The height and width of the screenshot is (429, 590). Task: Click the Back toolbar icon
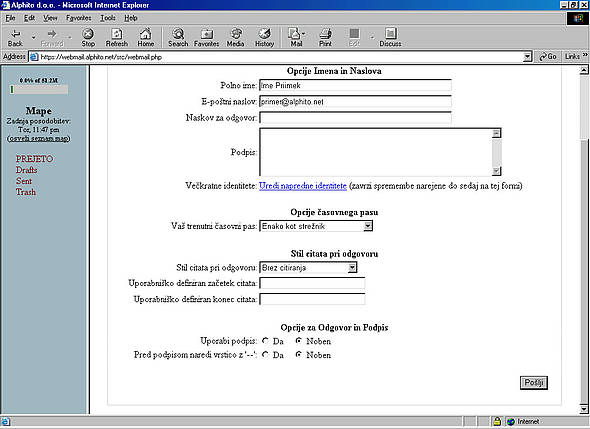[x=15, y=37]
